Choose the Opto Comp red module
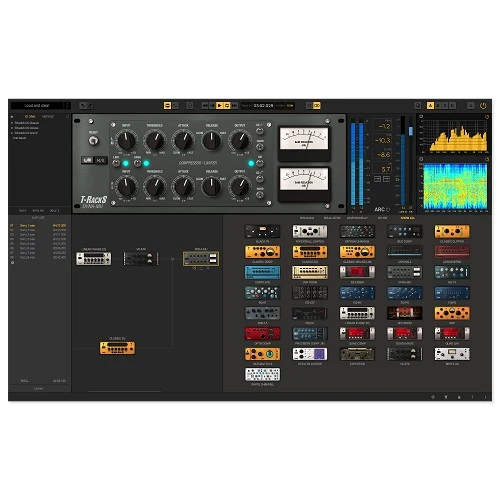This screenshot has width=500, height=500. point(262,334)
